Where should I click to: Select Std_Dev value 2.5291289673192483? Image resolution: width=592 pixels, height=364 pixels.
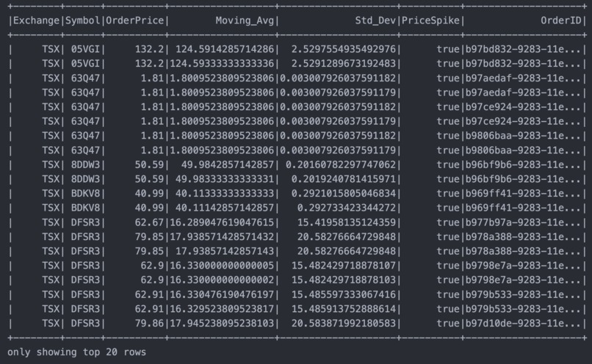click(344, 63)
